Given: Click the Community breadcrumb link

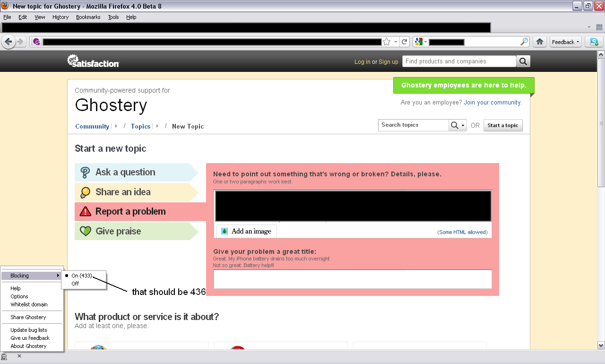Looking at the screenshot, I should tap(92, 126).
